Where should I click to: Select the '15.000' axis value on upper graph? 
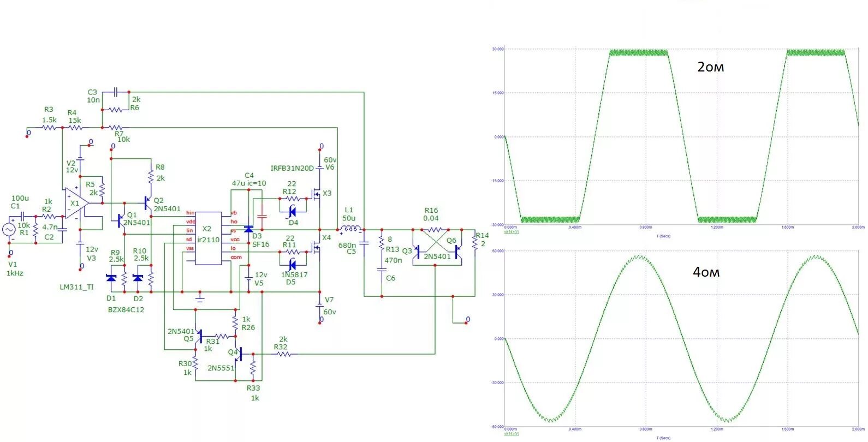pos(498,93)
